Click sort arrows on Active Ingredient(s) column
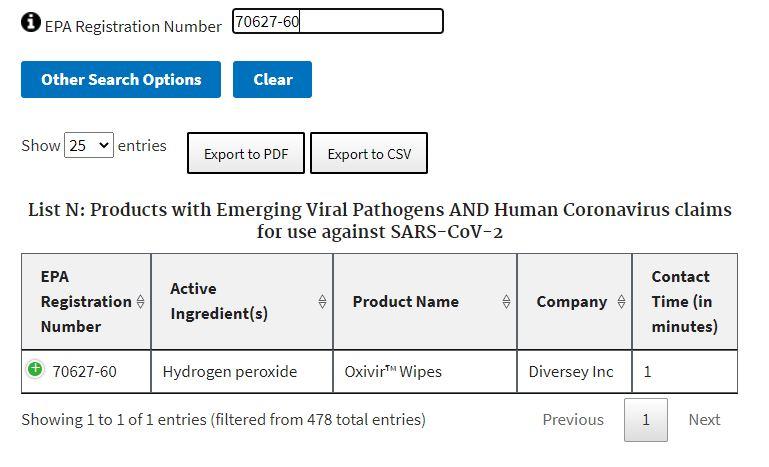 (322, 301)
